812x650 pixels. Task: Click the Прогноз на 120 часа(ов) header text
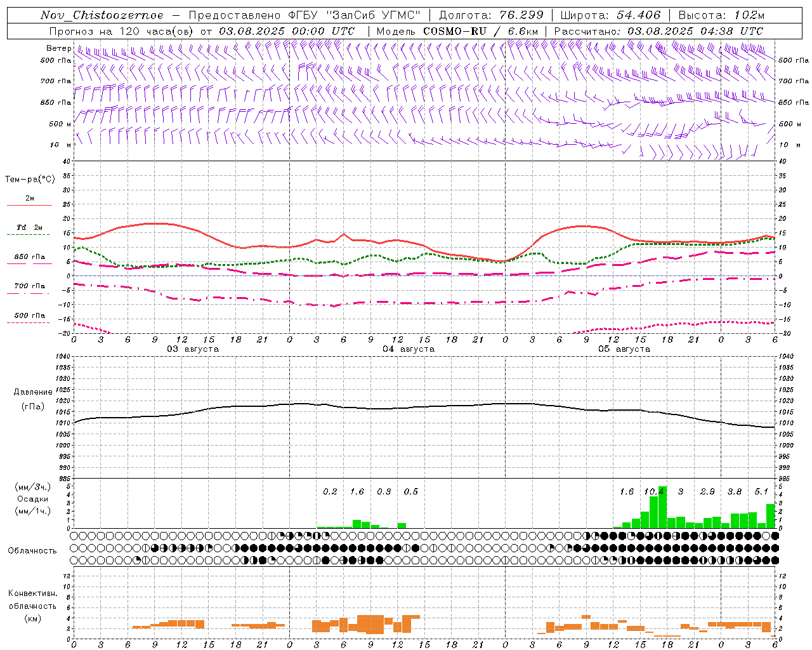click(122, 31)
